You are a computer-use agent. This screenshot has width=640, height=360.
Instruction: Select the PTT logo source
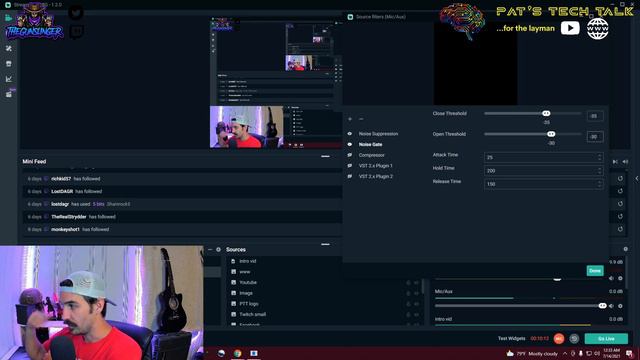(x=249, y=304)
